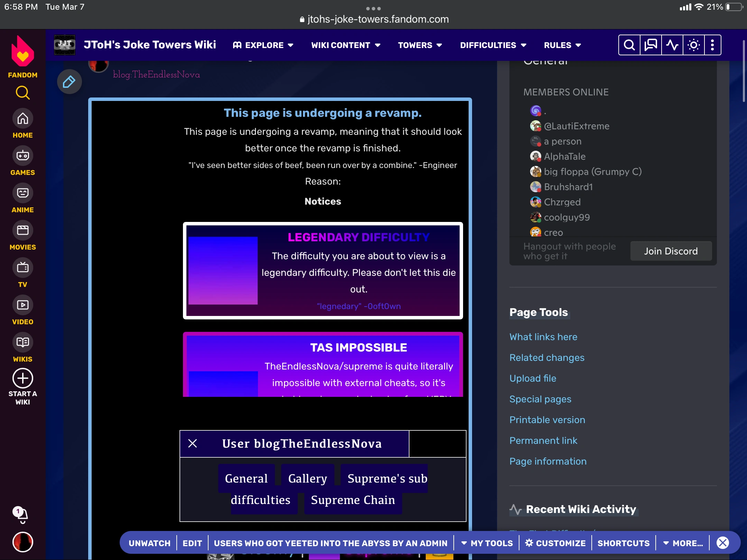Close the User blogTheEndlessNova tabber X
This screenshot has height=560, width=747.
[193, 444]
